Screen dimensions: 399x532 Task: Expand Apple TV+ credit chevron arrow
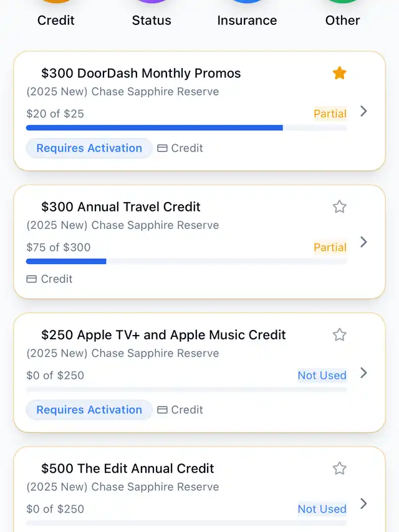click(x=364, y=373)
